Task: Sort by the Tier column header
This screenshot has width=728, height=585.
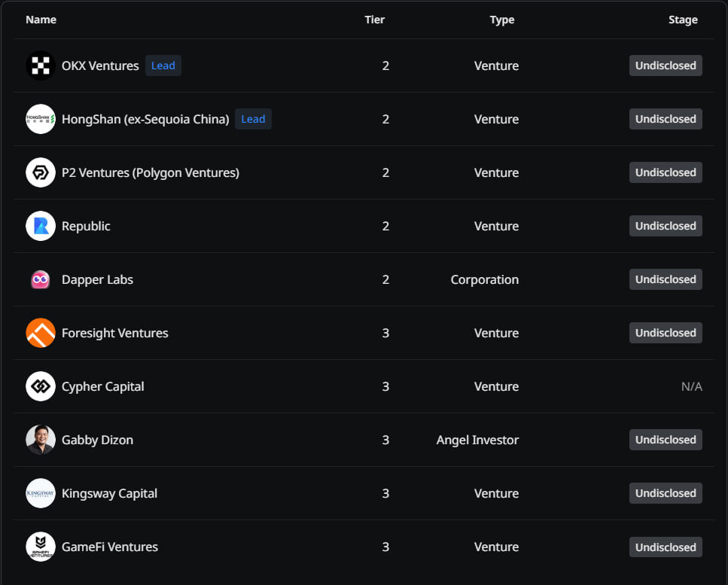Action: pyautogui.click(x=374, y=20)
